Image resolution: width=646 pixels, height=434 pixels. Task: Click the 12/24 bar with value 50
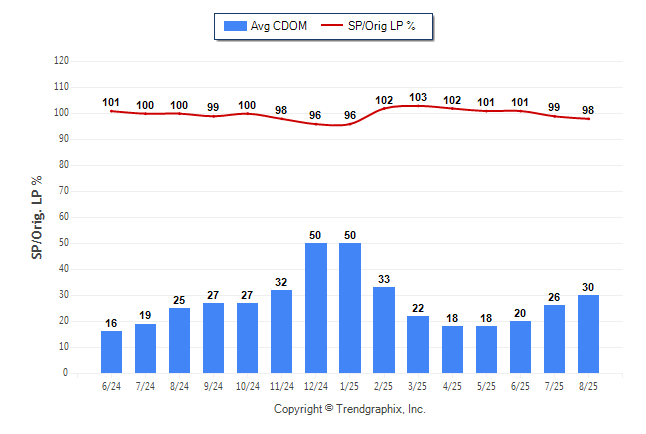(x=316, y=308)
